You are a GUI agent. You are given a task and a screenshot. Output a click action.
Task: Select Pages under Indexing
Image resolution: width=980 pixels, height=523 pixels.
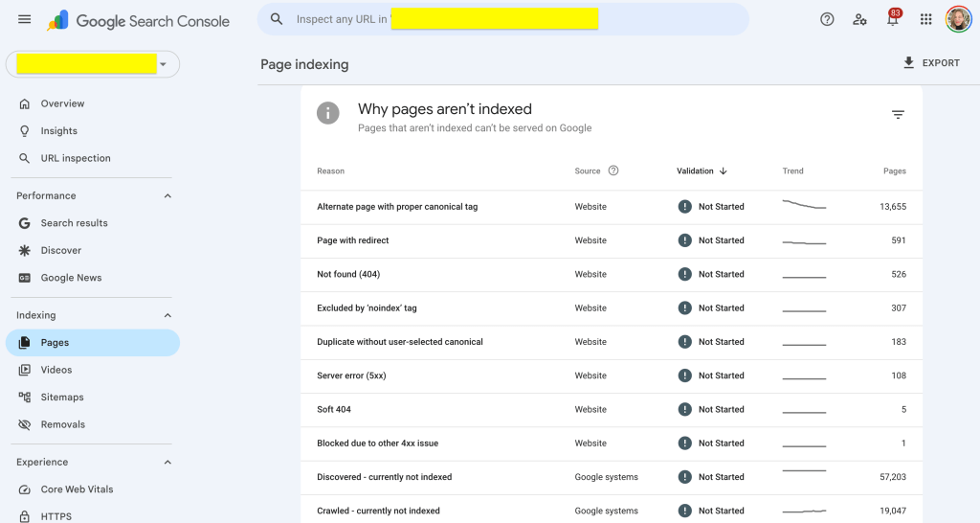(x=93, y=343)
